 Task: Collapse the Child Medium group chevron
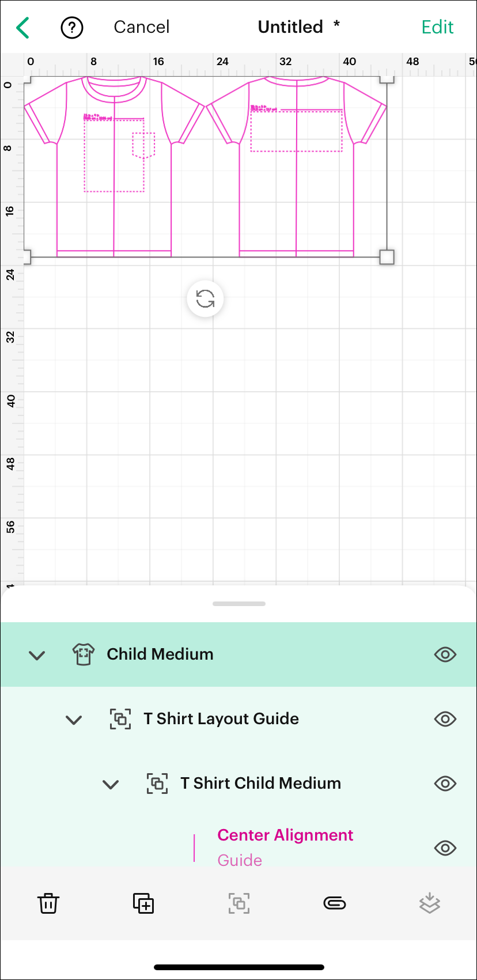click(37, 654)
